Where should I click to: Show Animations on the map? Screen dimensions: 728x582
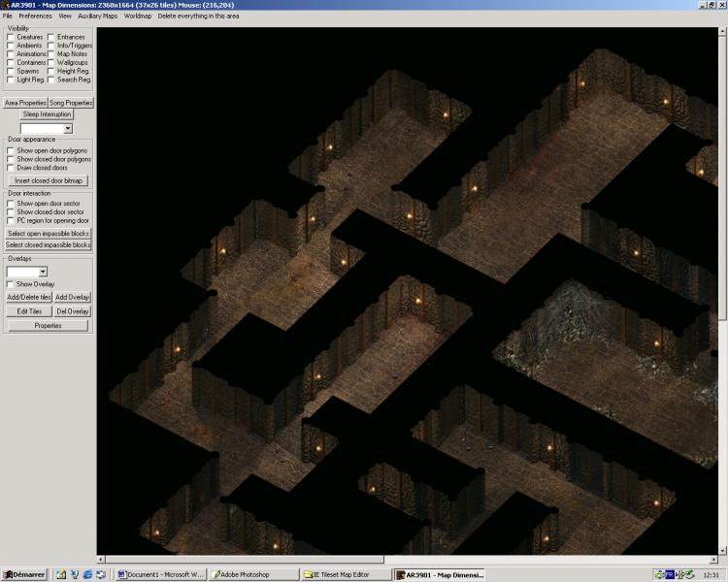(11, 54)
